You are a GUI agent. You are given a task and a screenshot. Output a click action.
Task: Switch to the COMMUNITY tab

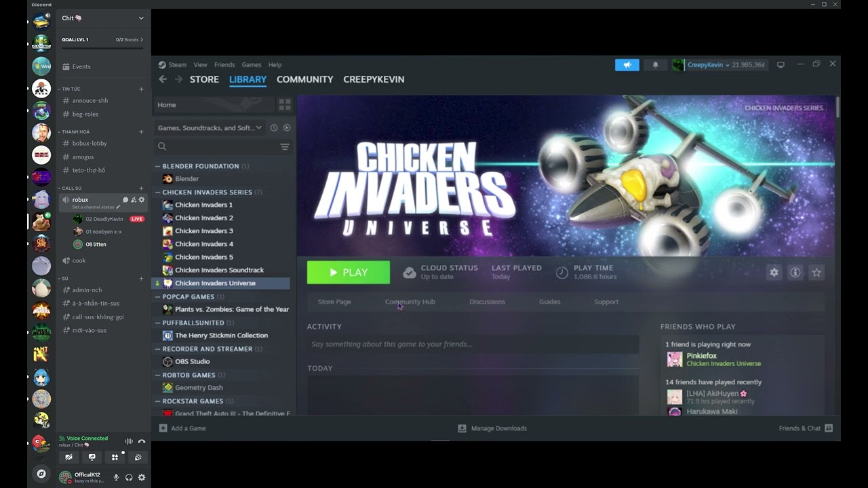tap(304, 79)
